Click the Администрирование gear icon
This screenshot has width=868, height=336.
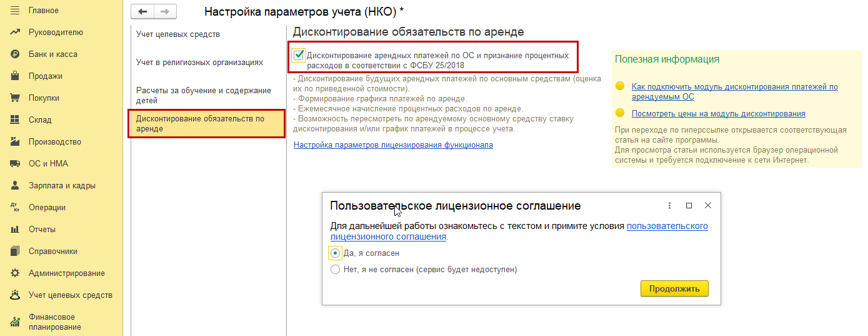pos(15,273)
